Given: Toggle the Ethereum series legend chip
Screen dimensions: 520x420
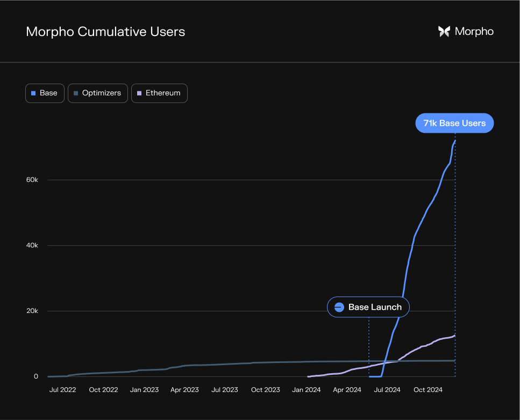Looking at the screenshot, I should (159, 93).
